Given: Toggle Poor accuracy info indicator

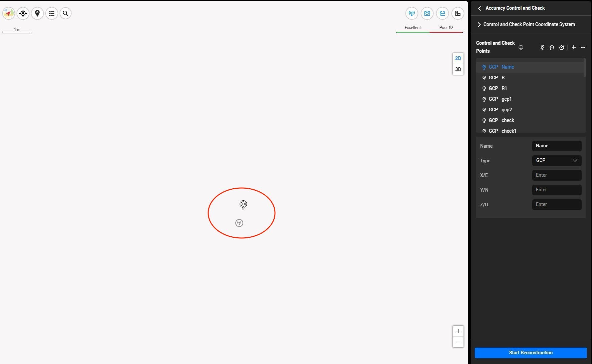Looking at the screenshot, I should 451,27.
